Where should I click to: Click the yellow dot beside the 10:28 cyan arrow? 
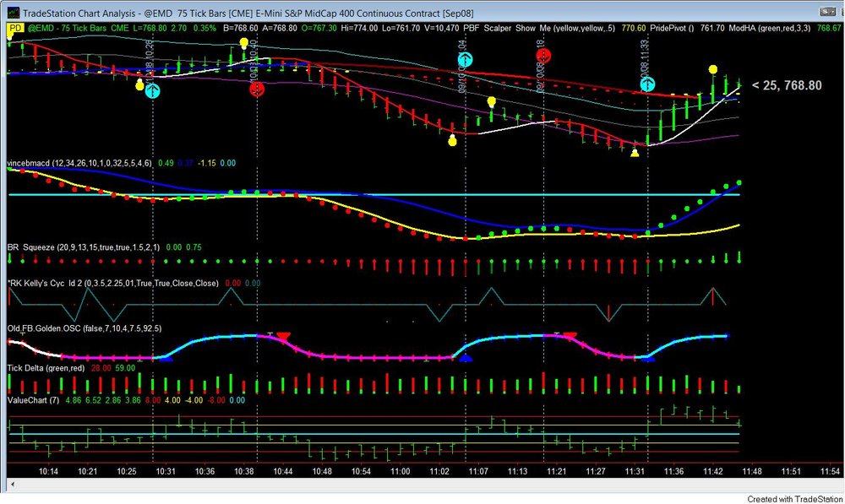click(x=139, y=85)
